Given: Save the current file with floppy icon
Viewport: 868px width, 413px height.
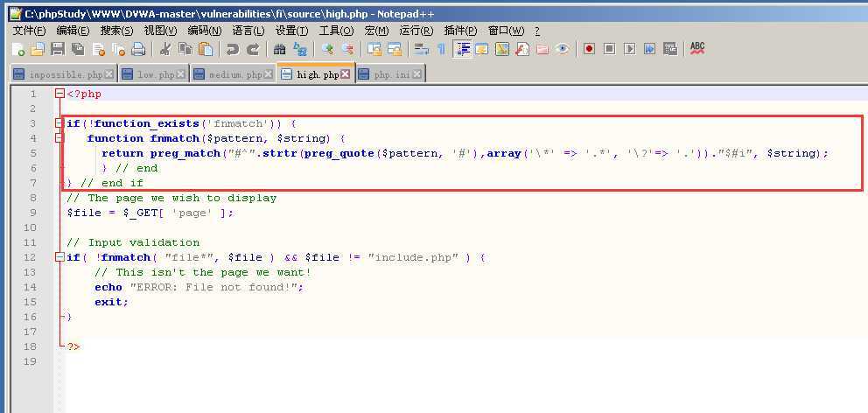Looking at the screenshot, I should pyautogui.click(x=57, y=49).
